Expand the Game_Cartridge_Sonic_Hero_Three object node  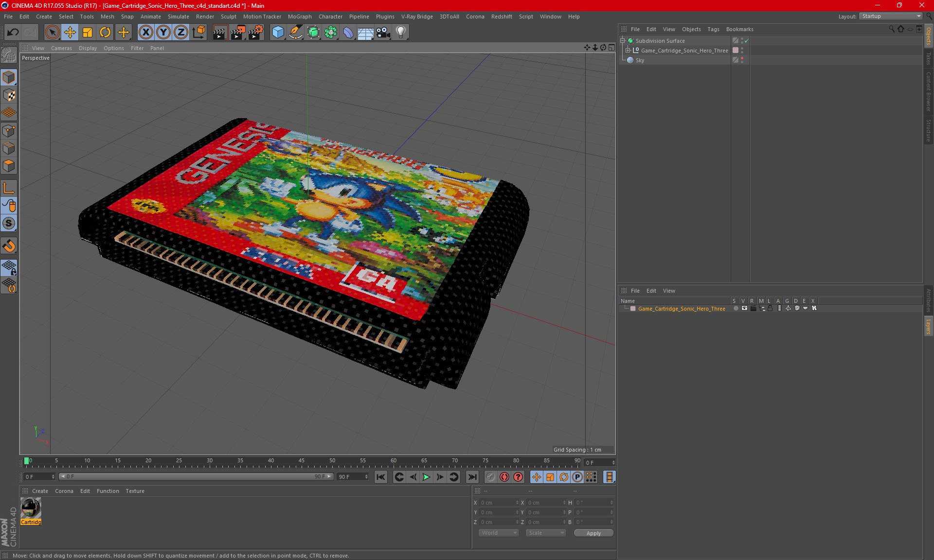[x=628, y=51]
